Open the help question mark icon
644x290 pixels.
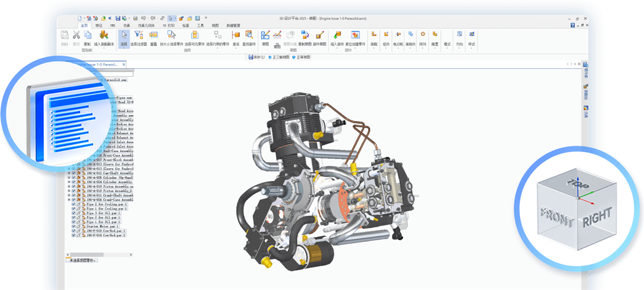tap(573, 25)
